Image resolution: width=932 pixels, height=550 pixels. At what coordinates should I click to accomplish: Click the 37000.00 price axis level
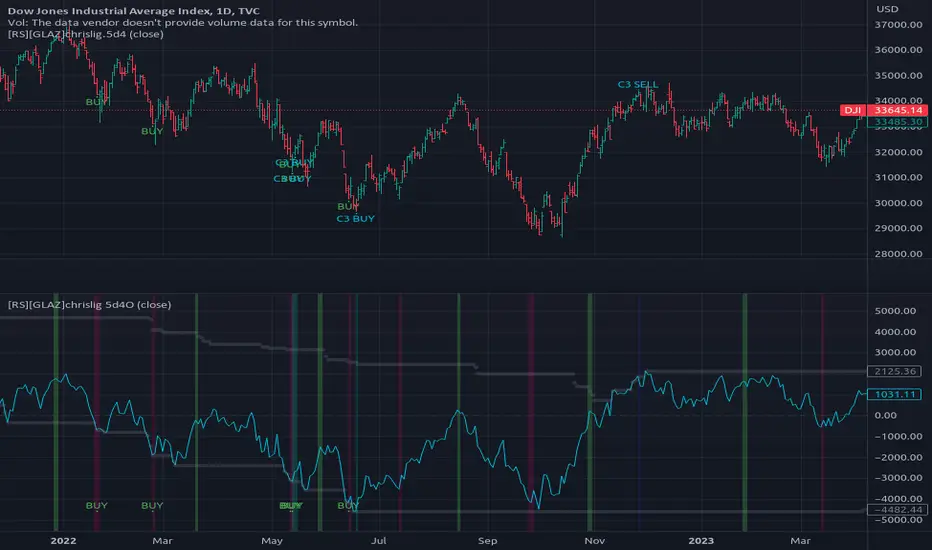tap(898, 24)
